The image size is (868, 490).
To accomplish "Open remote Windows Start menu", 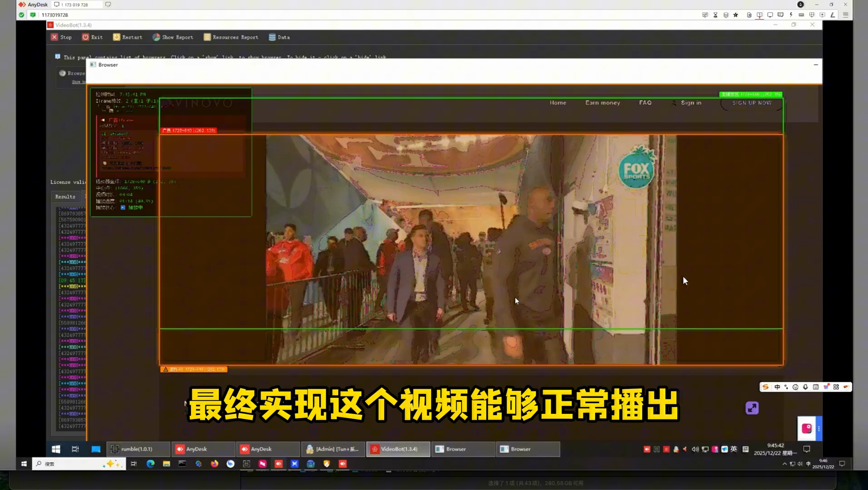I will 56,449.
